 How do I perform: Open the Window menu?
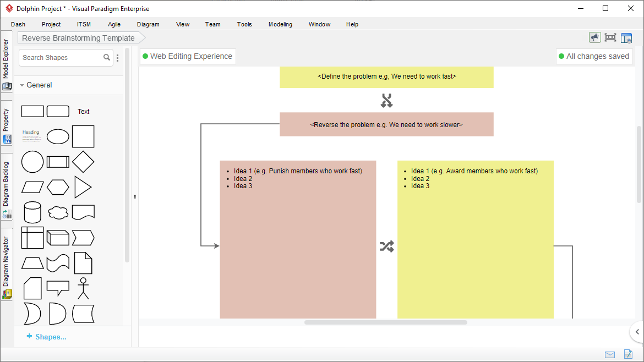[320, 24]
